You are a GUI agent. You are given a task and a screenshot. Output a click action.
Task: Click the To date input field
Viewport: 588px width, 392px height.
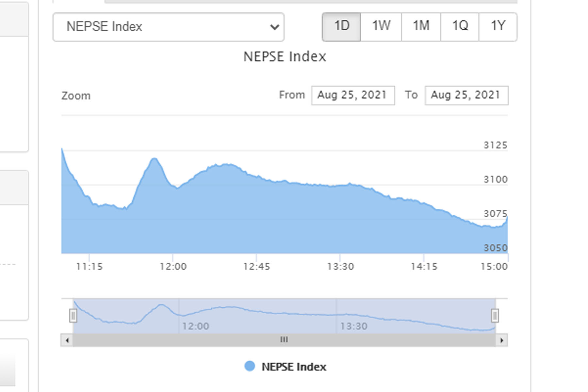tap(466, 95)
